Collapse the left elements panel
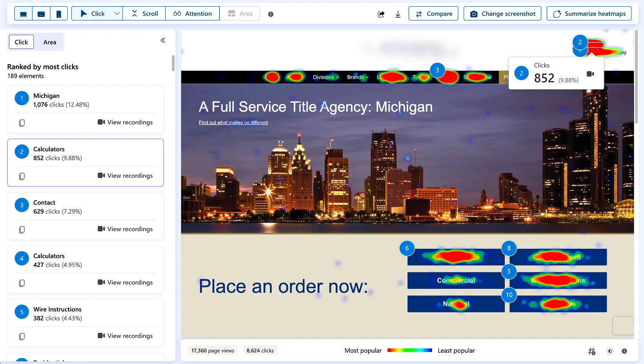The width and height of the screenshot is (644, 364). tap(163, 40)
